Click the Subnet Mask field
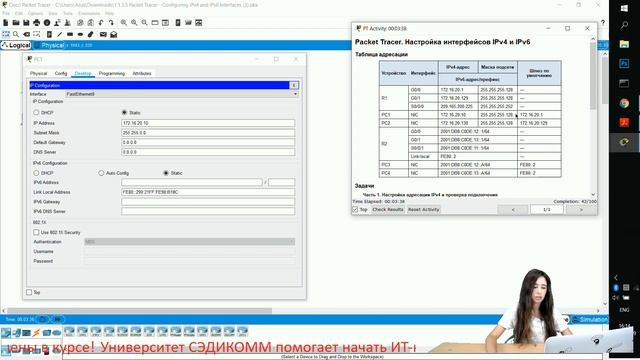 [208, 133]
